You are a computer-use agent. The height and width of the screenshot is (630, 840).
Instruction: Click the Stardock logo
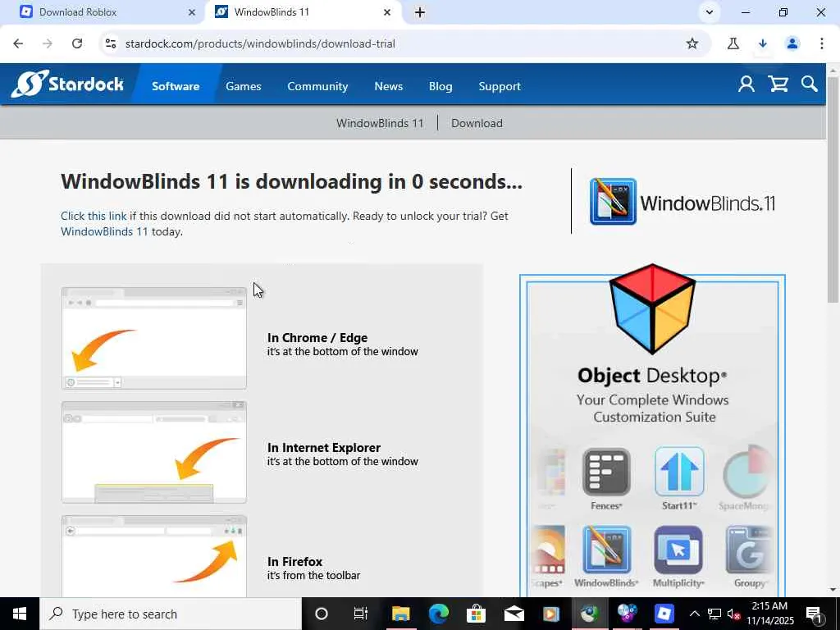[x=67, y=84]
